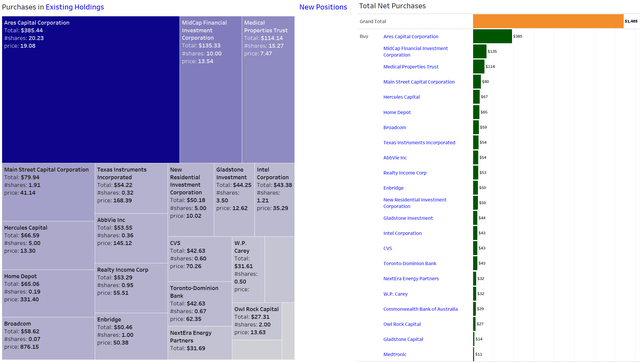Open the New Positions link

(323, 7)
